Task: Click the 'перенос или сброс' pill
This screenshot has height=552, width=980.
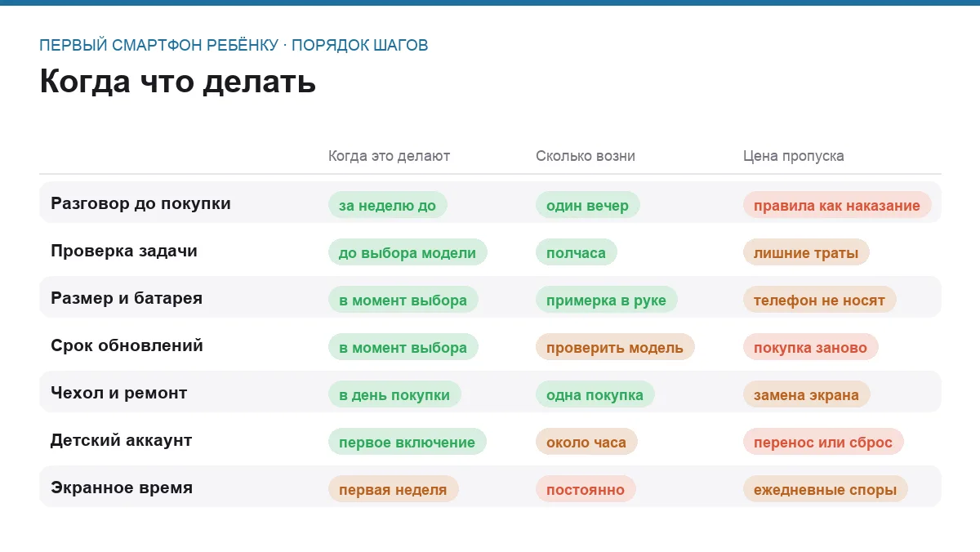Action: [x=823, y=442]
